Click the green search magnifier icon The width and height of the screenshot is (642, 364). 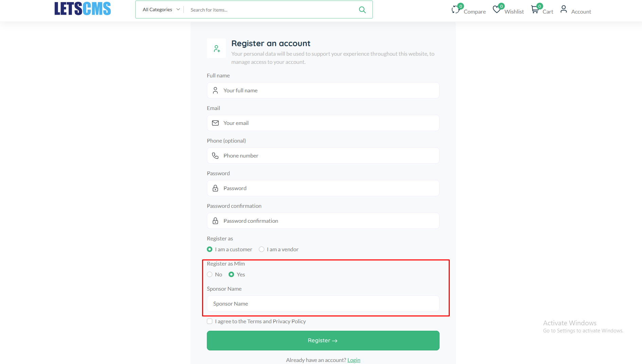[362, 10]
